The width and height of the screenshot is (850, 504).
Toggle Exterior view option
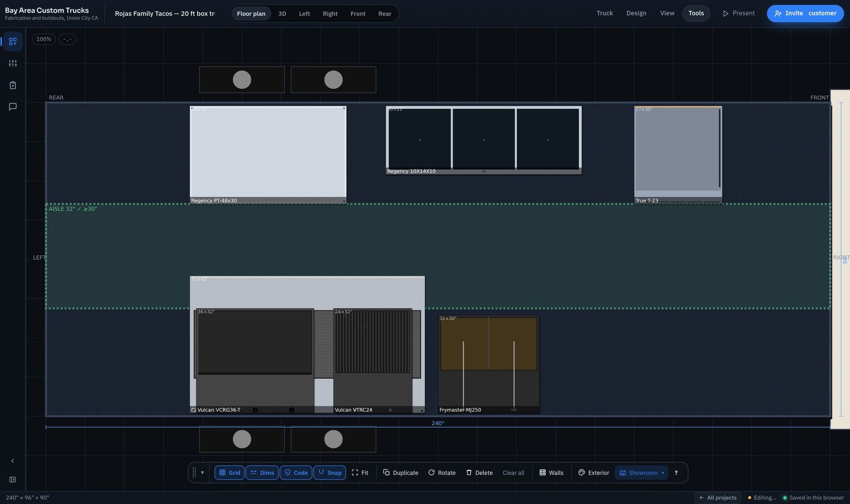(x=593, y=473)
